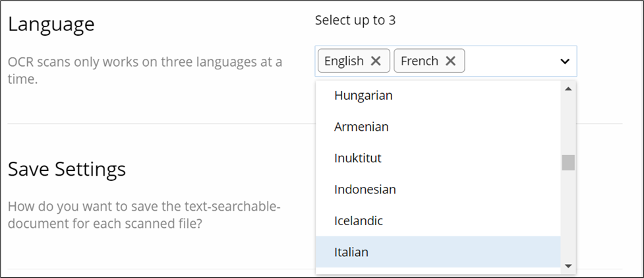Choose Armenian as an OCR language
644x278 pixels.
361,126
